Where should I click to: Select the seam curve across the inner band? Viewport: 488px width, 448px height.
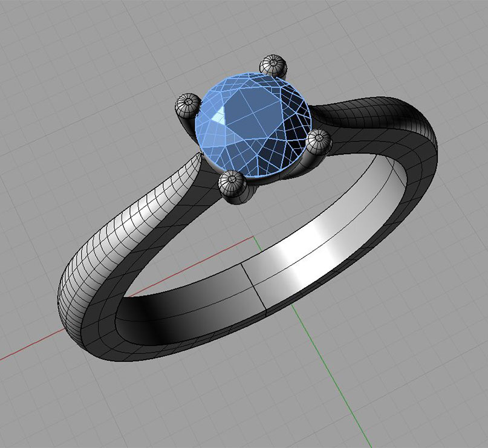253,287
